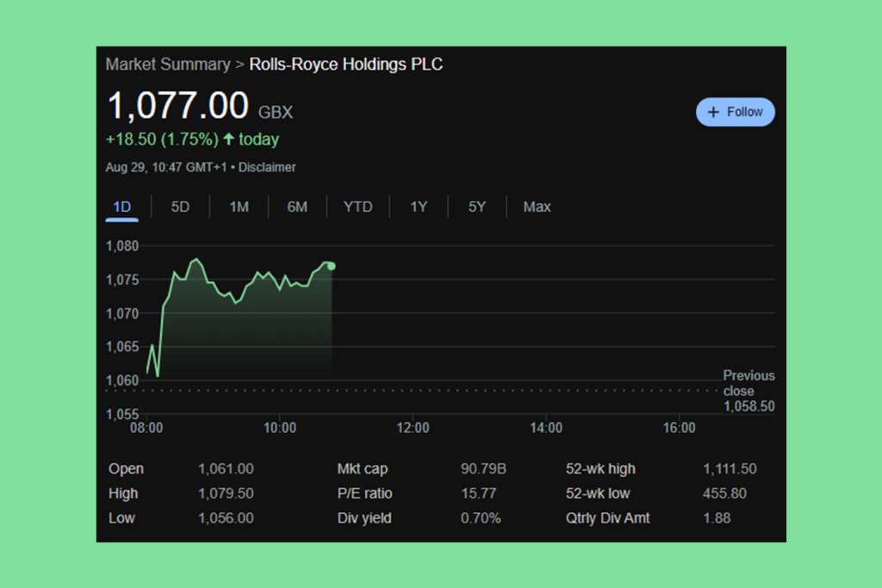The width and height of the screenshot is (882, 588).
Task: Select the 1D chart range tab
Action: click(x=122, y=207)
